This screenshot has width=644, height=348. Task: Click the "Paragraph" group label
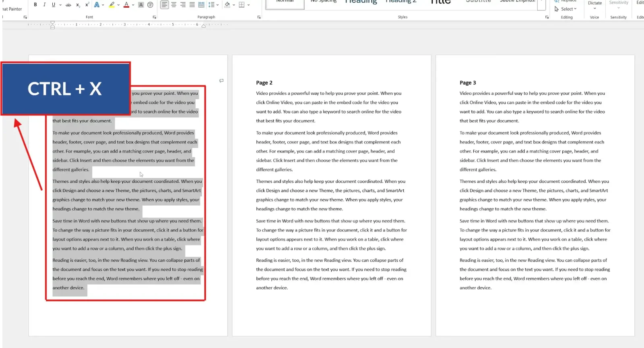206,17
